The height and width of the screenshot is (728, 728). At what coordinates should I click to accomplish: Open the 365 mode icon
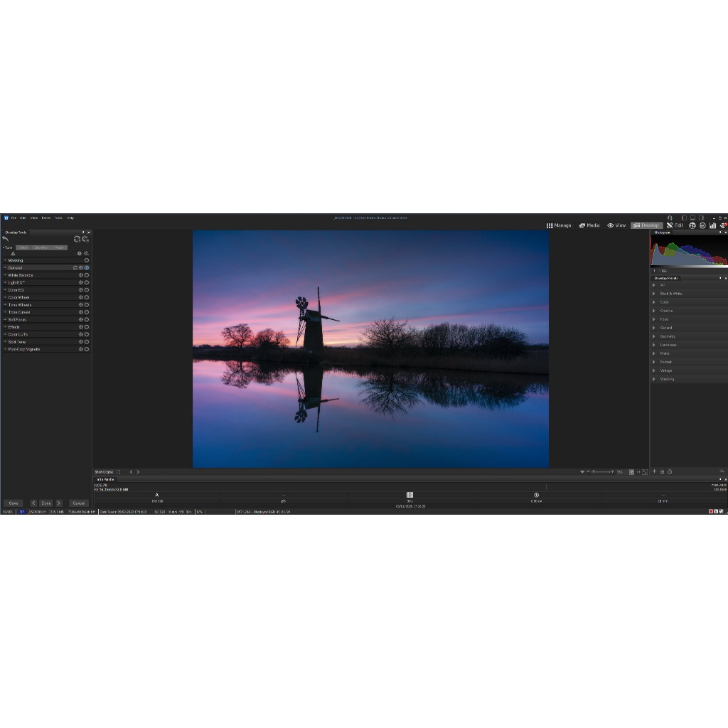click(x=702, y=225)
